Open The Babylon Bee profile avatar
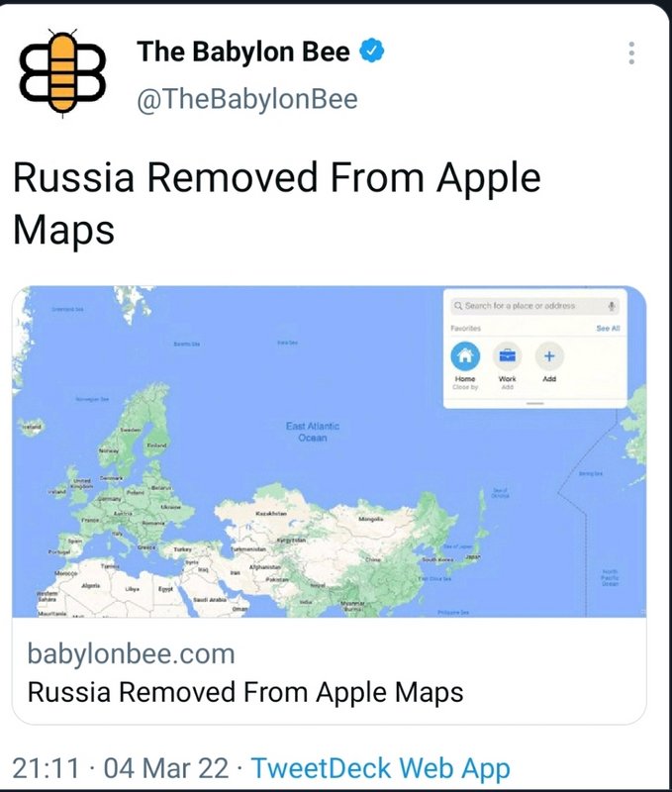The image size is (672, 792). (x=62, y=71)
